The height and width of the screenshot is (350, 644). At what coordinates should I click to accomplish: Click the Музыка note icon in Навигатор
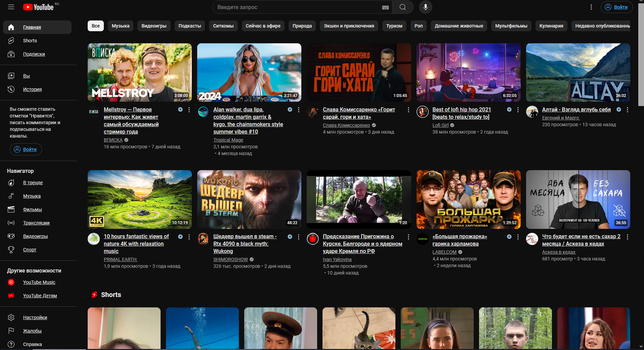coord(11,196)
